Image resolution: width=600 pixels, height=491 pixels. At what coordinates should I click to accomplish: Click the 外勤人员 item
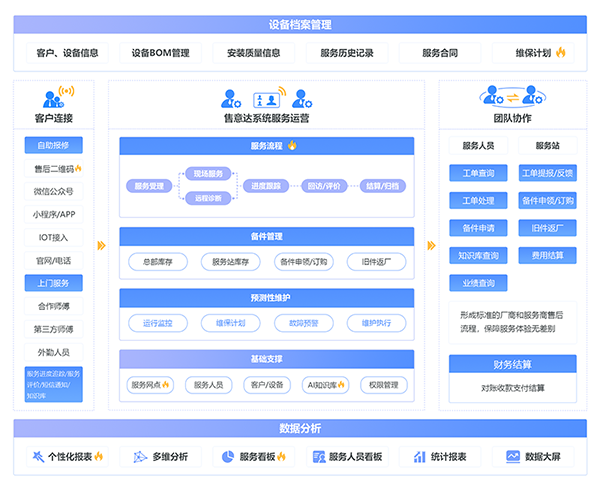point(54,352)
